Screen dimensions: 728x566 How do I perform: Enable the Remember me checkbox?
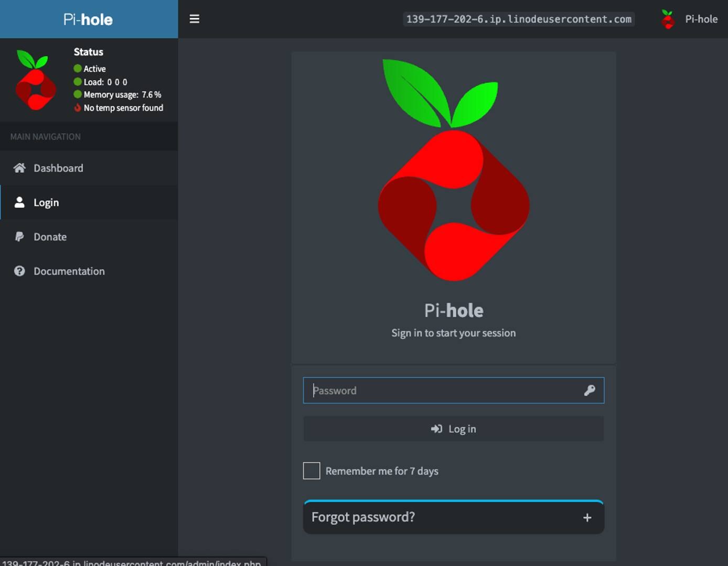[x=312, y=471]
